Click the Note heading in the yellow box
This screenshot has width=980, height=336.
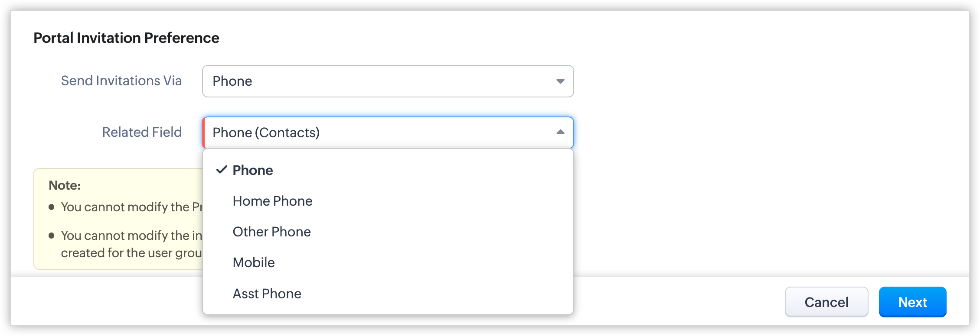click(x=65, y=185)
